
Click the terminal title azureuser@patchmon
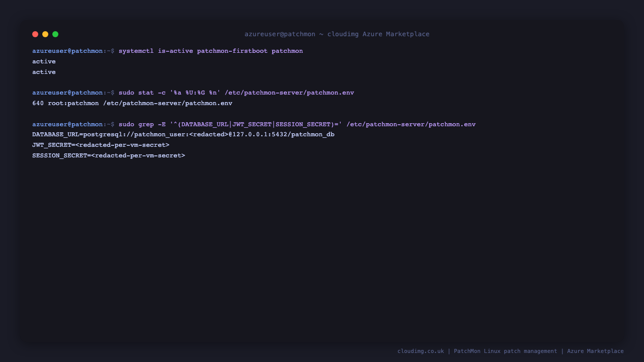point(337,34)
